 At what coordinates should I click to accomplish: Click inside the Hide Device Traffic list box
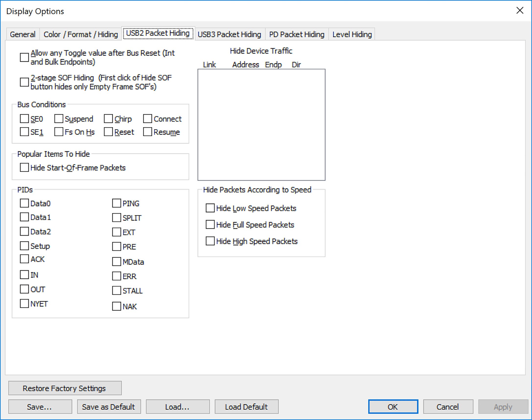pyautogui.click(x=261, y=125)
